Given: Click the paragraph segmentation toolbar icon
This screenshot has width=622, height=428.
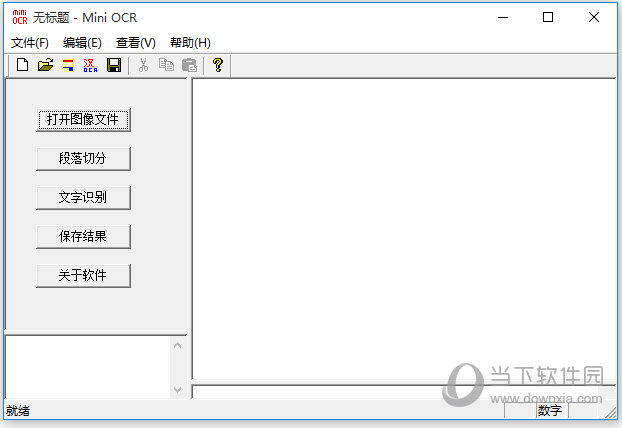Looking at the screenshot, I should [x=68, y=65].
